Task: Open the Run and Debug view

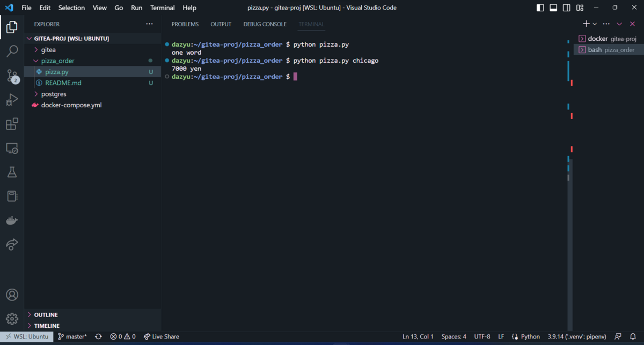Action: click(12, 100)
